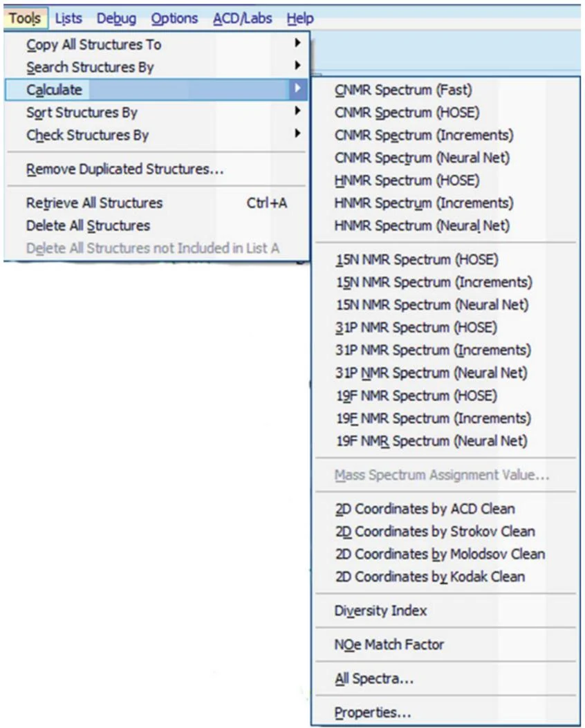This screenshot has width=585, height=728.
Task: Calculate HNMR Spectrum (Neural Net)
Action: pos(446,225)
